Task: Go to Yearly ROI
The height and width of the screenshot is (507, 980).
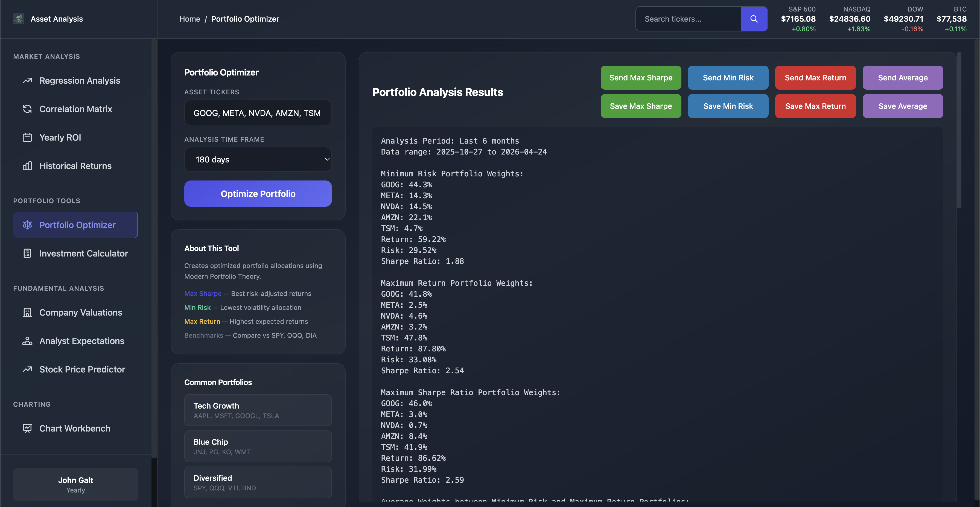Action: (76, 138)
